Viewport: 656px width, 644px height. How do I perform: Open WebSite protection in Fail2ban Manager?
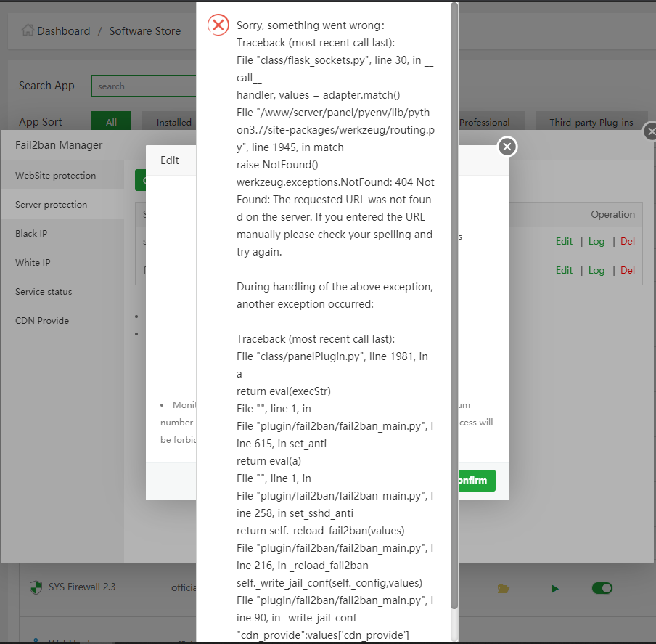pos(62,175)
